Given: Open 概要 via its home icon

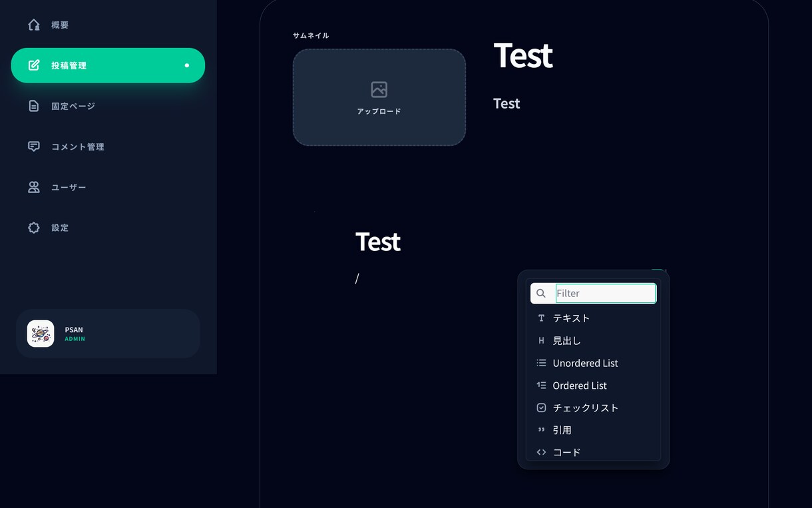Looking at the screenshot, I should pos(34,25).
